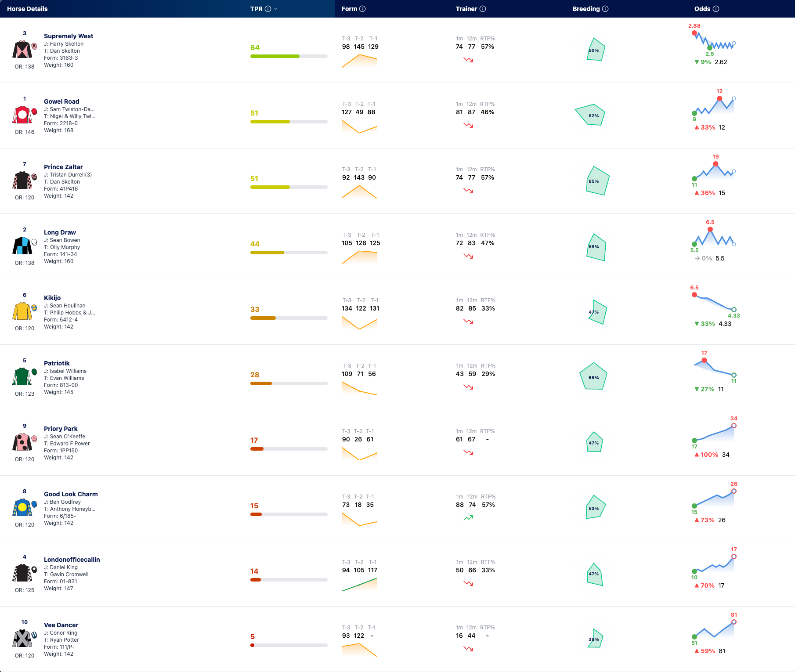Image resolution: width=795 pixels, height=672 pixels.
Task: Click Patriotik's green jockey silks icon
Action: point(22,377)
